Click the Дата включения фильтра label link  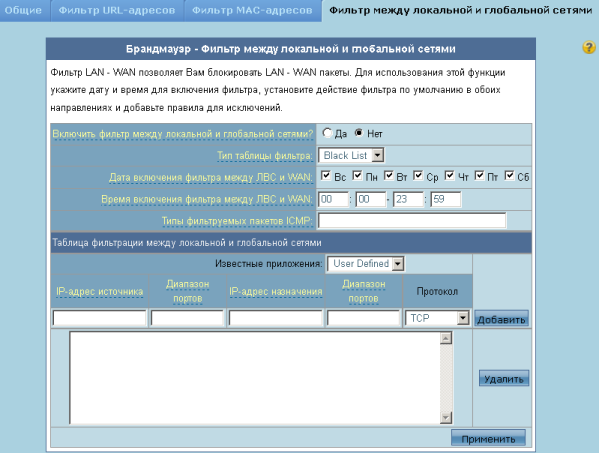[x=210, y=178]
